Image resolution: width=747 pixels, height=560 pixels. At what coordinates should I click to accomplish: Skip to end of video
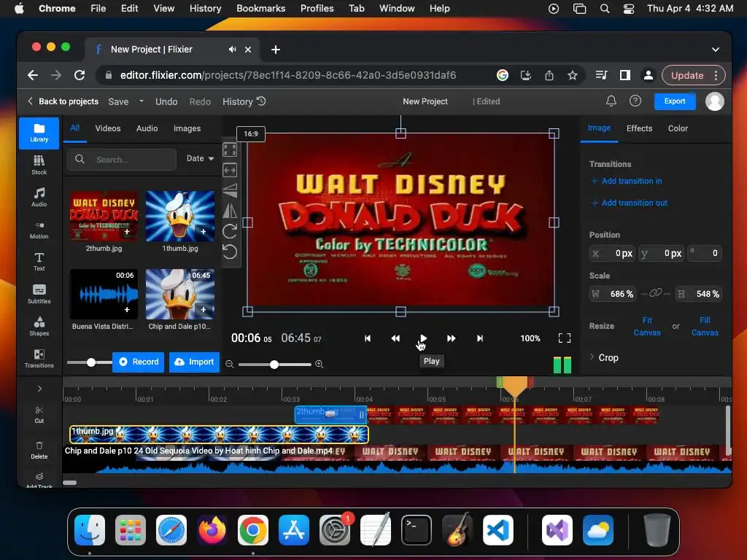(480, 338)
